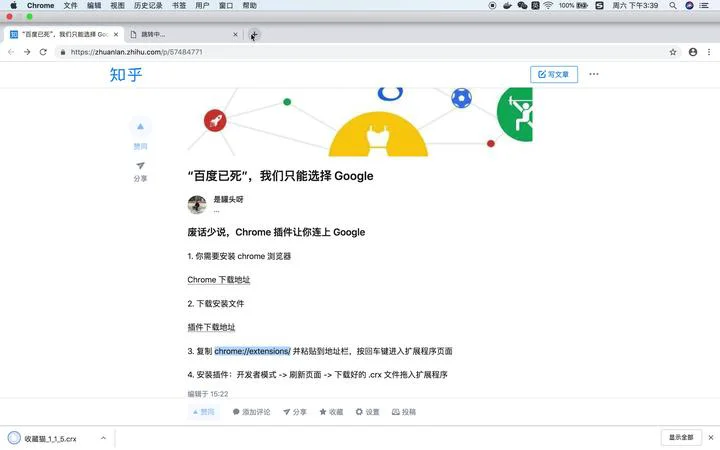Go back to the previous page
This screenshot has height=450, width=720.
11,52
